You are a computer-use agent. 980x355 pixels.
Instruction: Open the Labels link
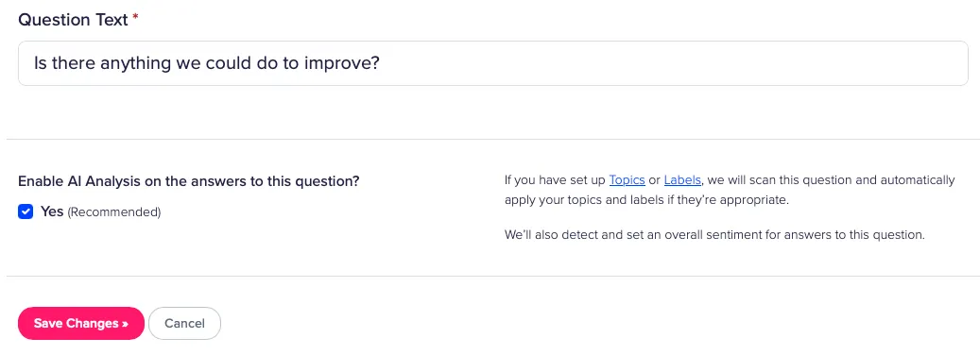pos(682,180)
